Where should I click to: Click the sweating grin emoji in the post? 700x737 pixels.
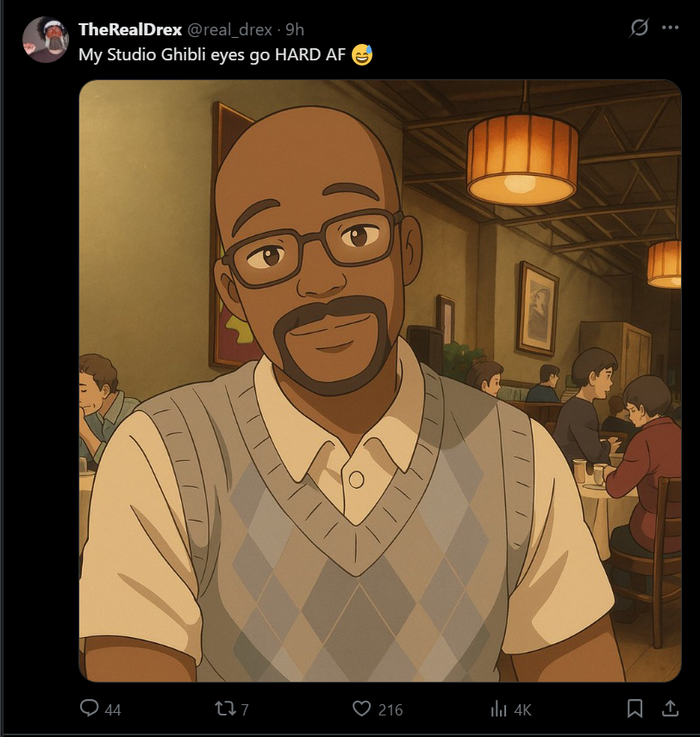tap(362, 54)
